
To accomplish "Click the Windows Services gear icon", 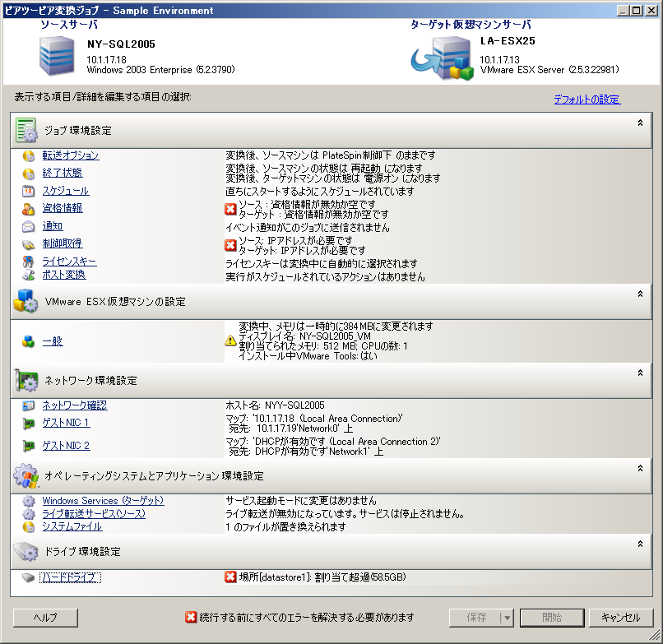I will point(28,501).
